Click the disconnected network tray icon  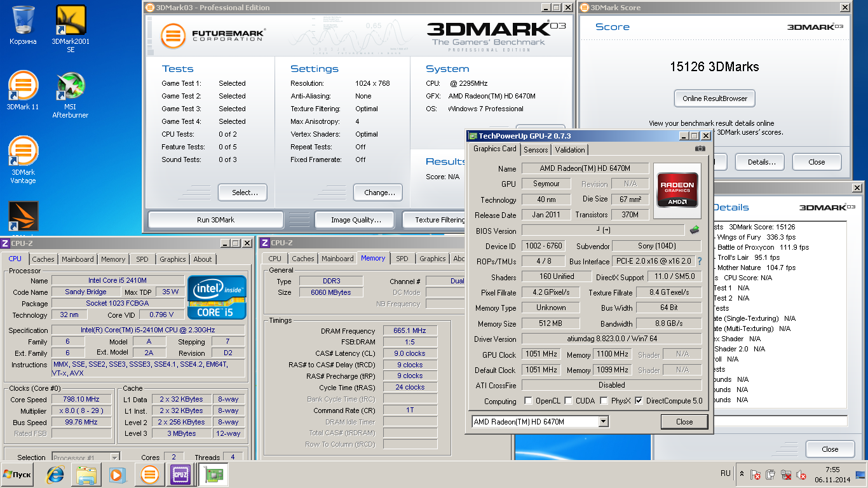(786, 475)
